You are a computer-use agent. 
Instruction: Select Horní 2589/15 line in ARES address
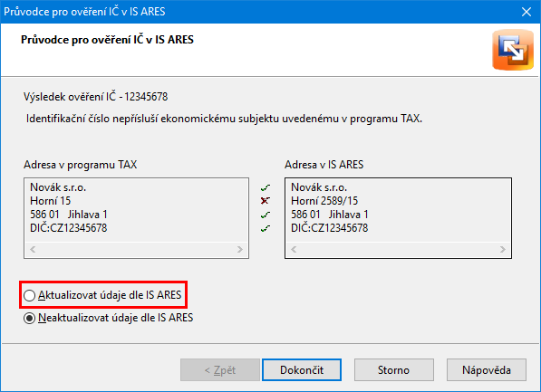(x=324, y=201)
